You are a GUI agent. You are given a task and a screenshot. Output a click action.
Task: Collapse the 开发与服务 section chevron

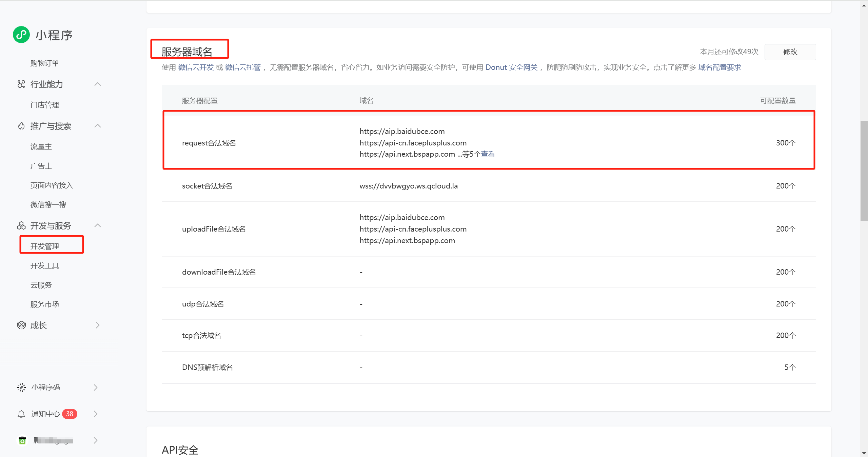[x=98, y=226]
